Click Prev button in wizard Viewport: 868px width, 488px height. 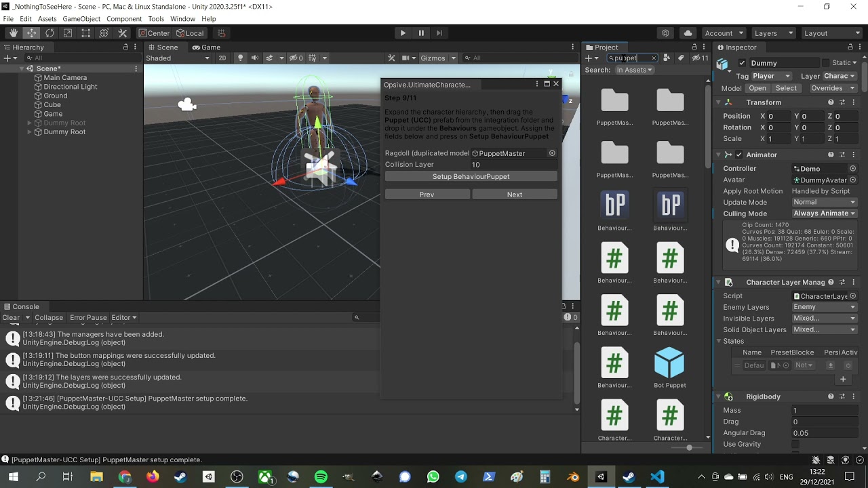click(x=427, y=195)
